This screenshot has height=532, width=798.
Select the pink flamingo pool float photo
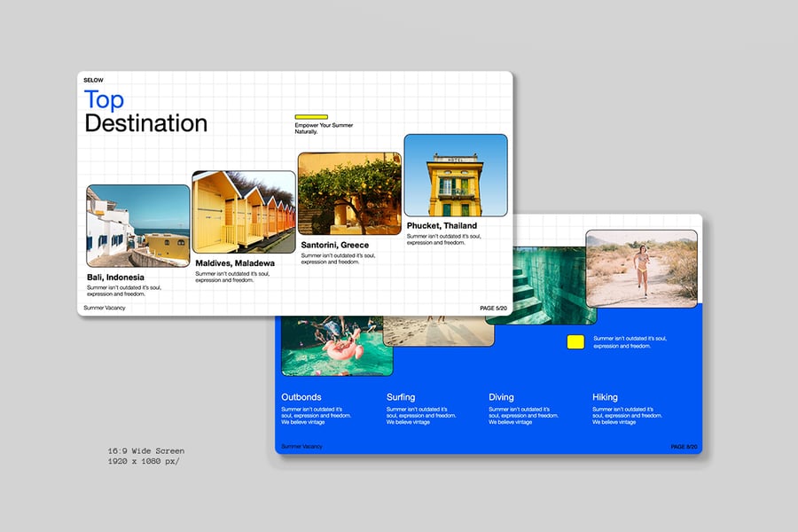click(x=337, y=346)
